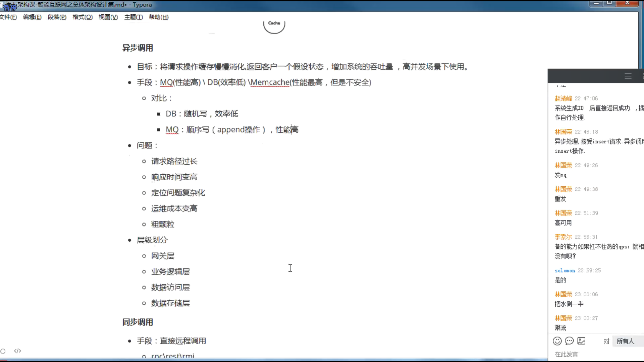Viewport: 644px width, 362px height.
Task: Open the 所有人 recipient dropdown
Action: click(625, 341)
